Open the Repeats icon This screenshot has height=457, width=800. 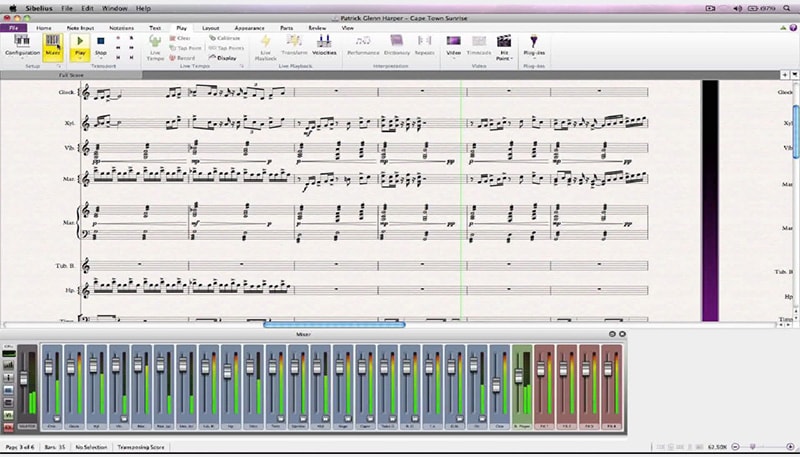[x=424, y=41]
